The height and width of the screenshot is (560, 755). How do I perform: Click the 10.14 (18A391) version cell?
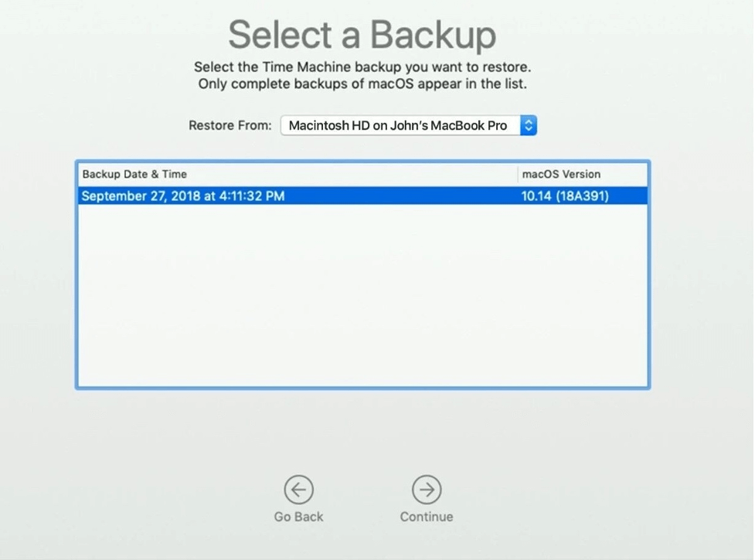click(x=565, y=196)
